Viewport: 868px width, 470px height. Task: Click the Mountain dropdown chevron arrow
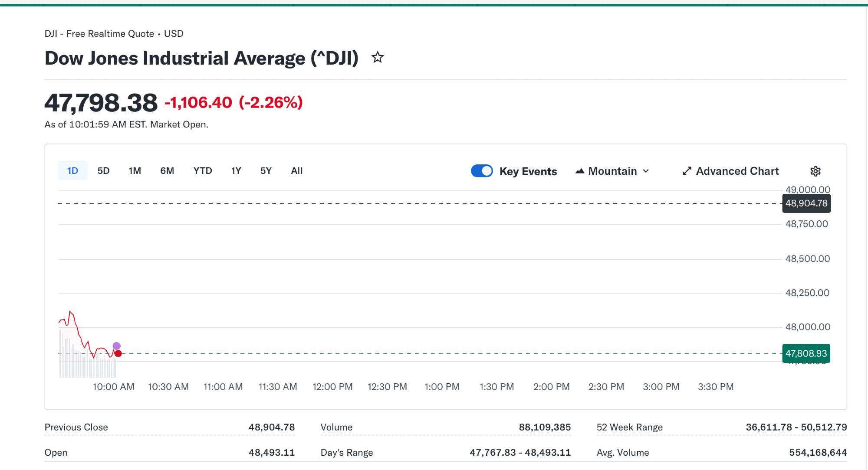coord(646,171)
